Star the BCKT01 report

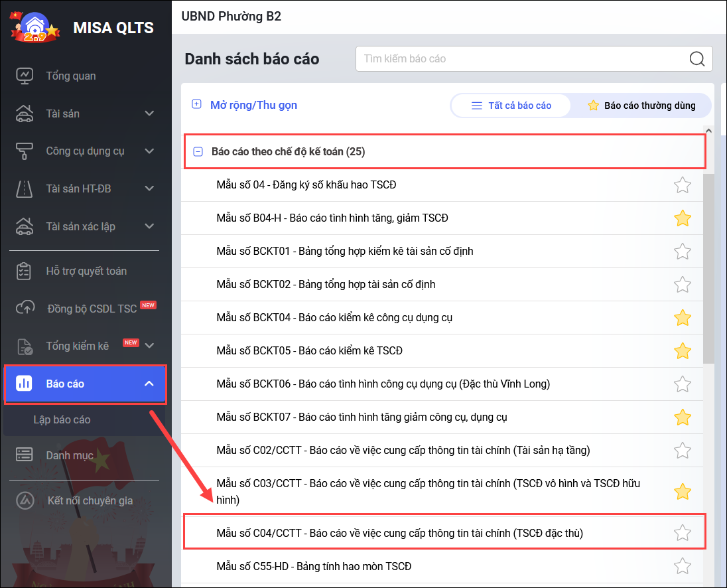[683, 252]
